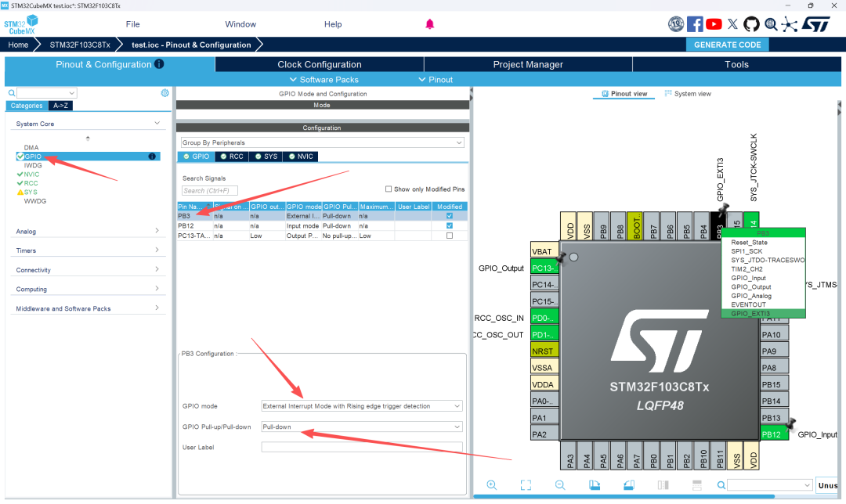The width and height of the screenshot is (846, 504).
Task: Select the RCC configuration tab
Action: tap(232, 157)
